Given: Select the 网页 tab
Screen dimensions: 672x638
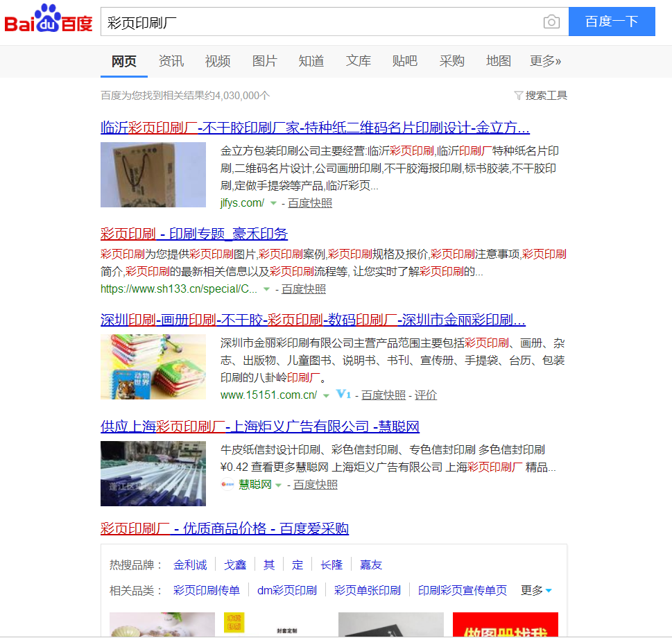Looking at the screenshot, I should coord(124,61).
